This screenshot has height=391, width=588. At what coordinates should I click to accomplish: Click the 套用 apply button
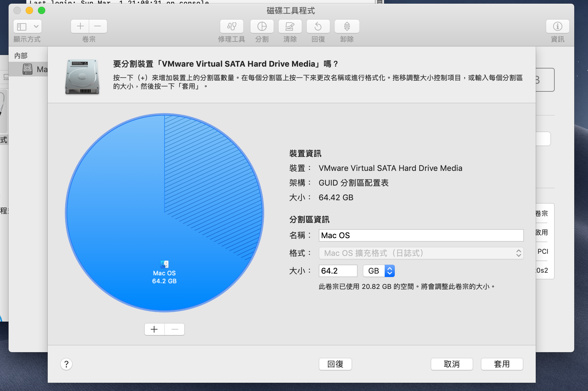[x=502, y=364]
